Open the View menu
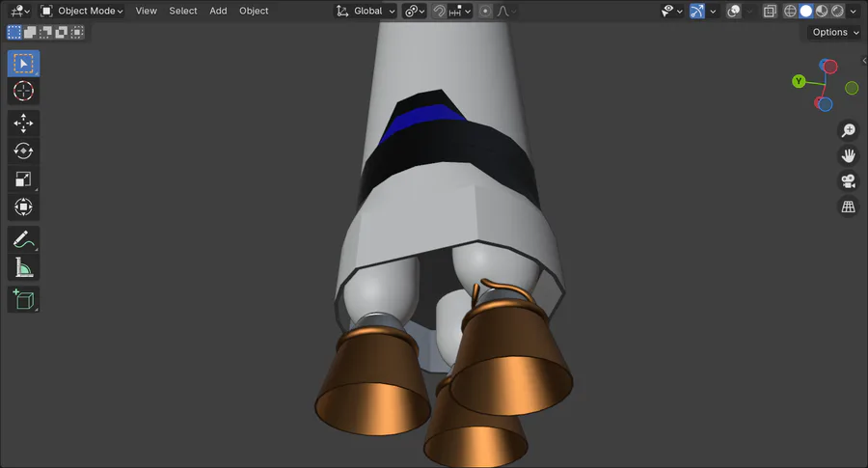 click(x=147, y=11)
